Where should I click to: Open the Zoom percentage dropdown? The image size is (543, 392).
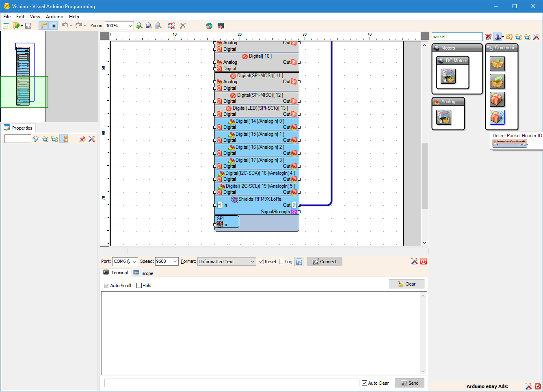tap(130, 26)
